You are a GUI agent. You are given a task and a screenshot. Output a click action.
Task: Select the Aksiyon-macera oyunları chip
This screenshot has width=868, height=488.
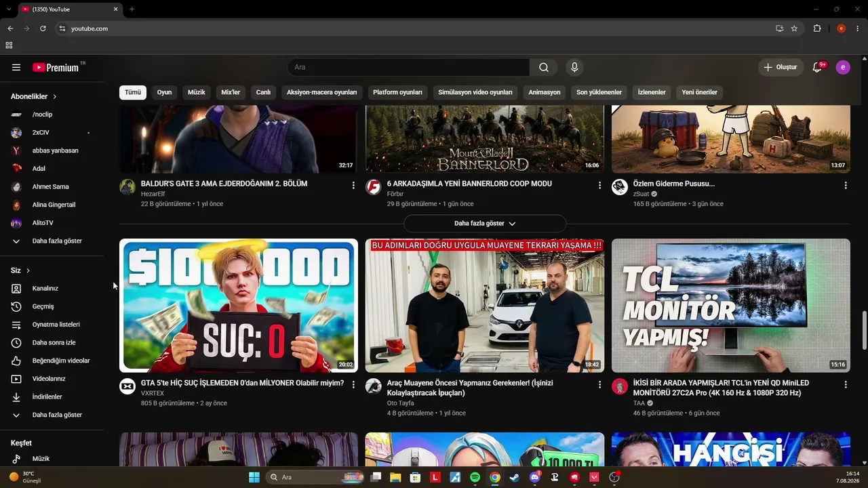tap(321, 92)
